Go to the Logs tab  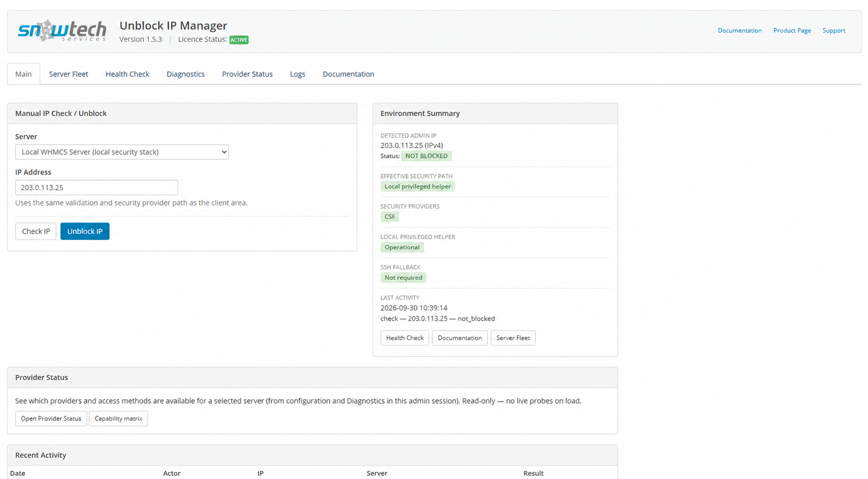coord(298,74)
